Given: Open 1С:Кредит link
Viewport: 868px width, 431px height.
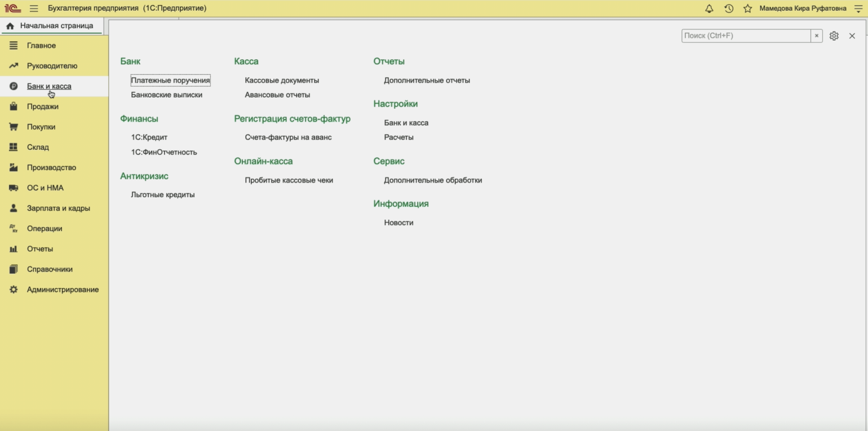Looking at the screenshot, I should coord(149,137).
